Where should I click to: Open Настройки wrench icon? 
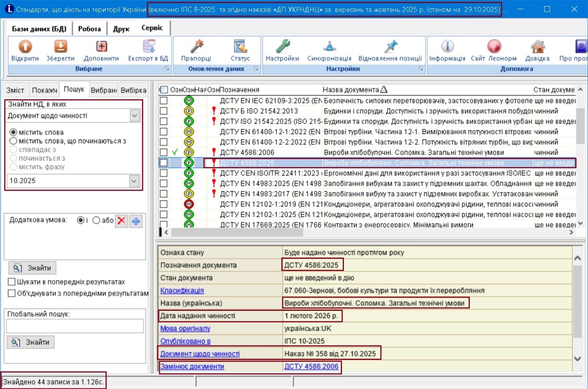point(282,48)
